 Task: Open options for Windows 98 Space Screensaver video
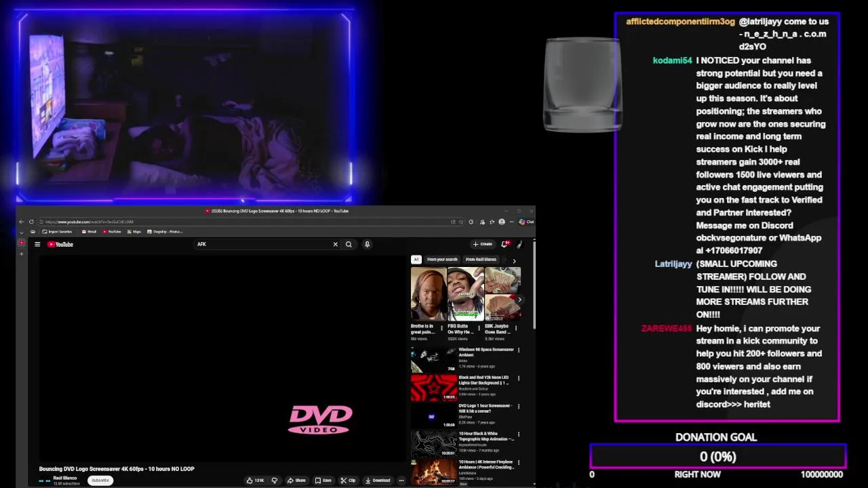[x=519, y=350]
